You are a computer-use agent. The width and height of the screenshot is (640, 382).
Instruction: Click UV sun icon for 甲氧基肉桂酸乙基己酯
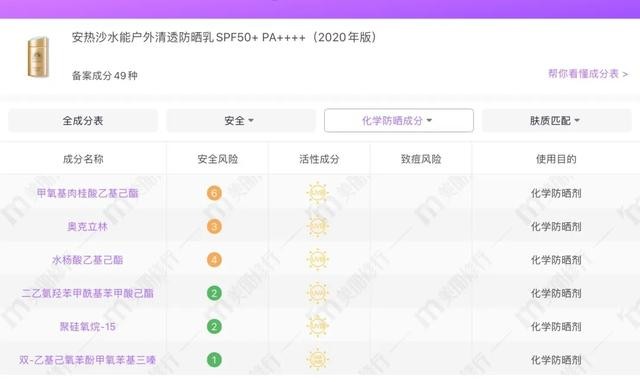pyautogui.click(x=318, y=193)
